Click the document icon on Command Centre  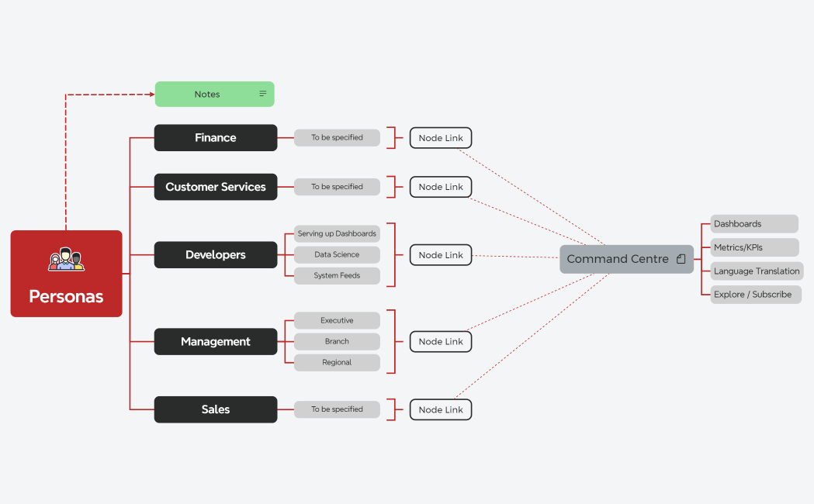681,259
